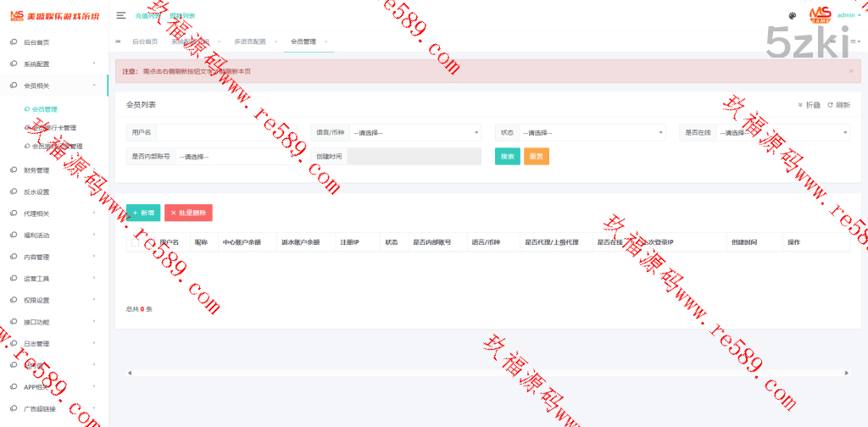Click the 折叠 collapse panel link

(x=809, y=105)
